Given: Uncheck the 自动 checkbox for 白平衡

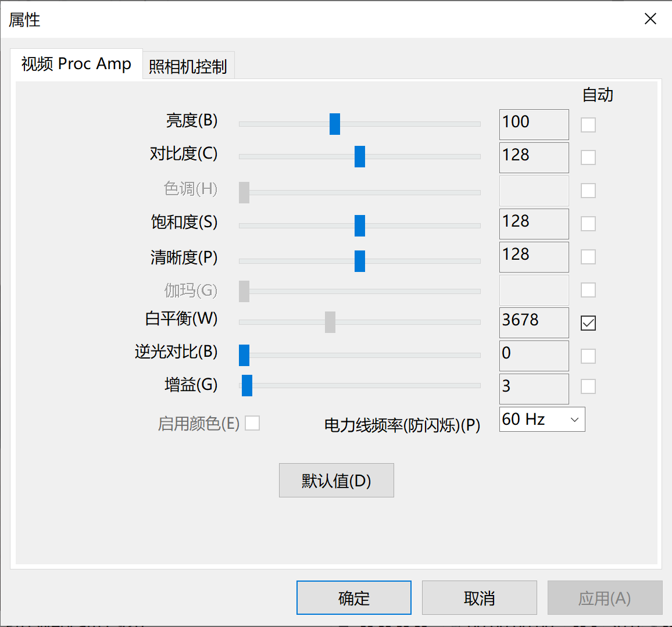Looking at the screenshot, I should tap(588, 323).
